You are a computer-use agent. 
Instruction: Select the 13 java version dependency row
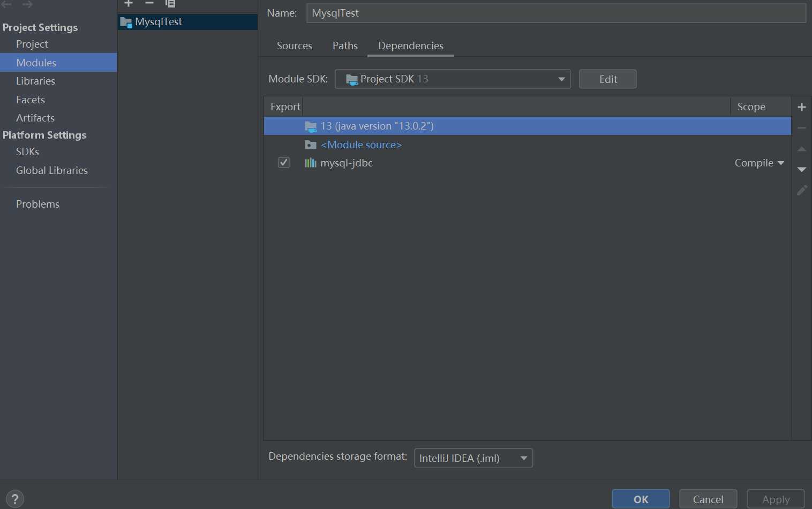[528, 126]
